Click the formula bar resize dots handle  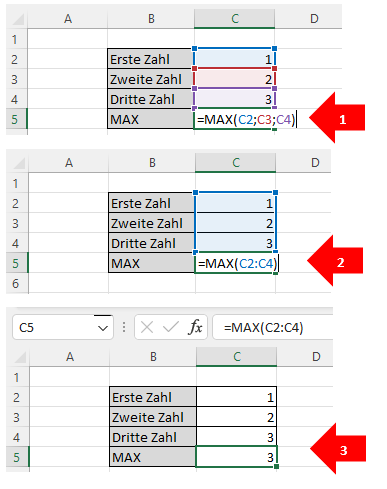point(124,327)
